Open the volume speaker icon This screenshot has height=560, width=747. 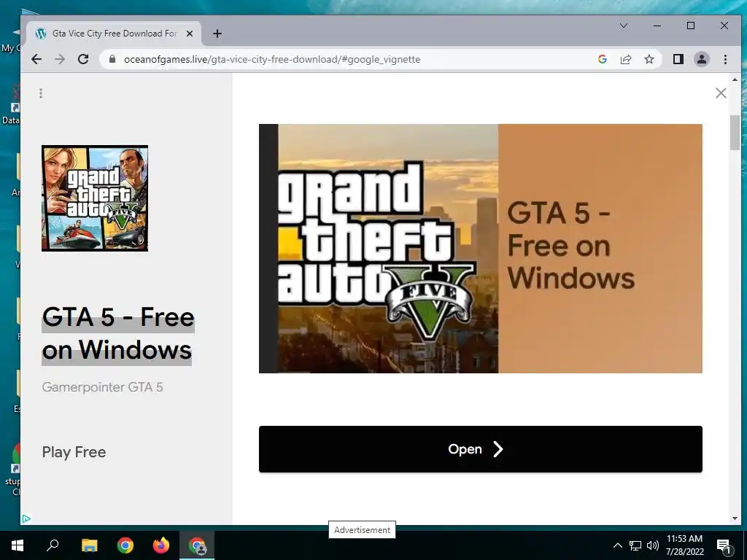coord(653,545)
